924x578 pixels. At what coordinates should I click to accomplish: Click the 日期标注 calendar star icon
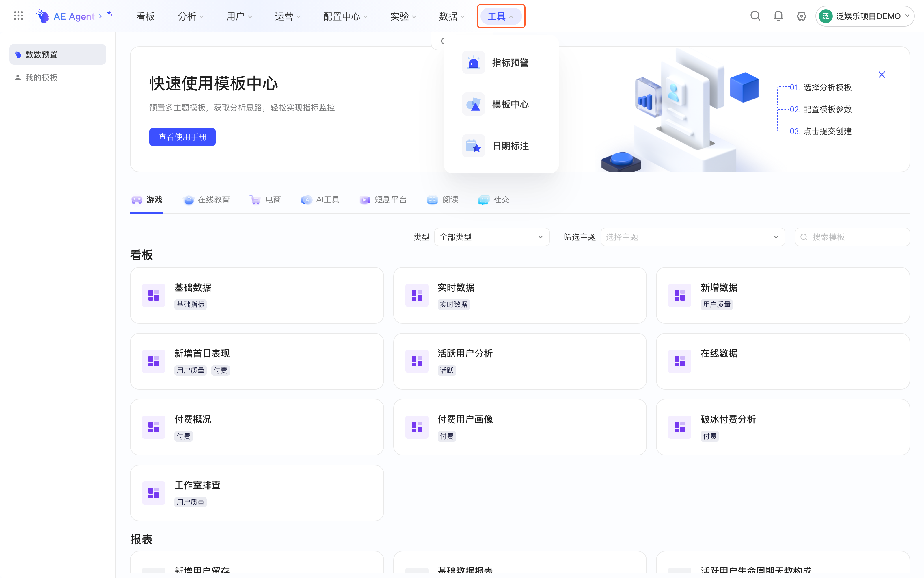coord(473,146)
